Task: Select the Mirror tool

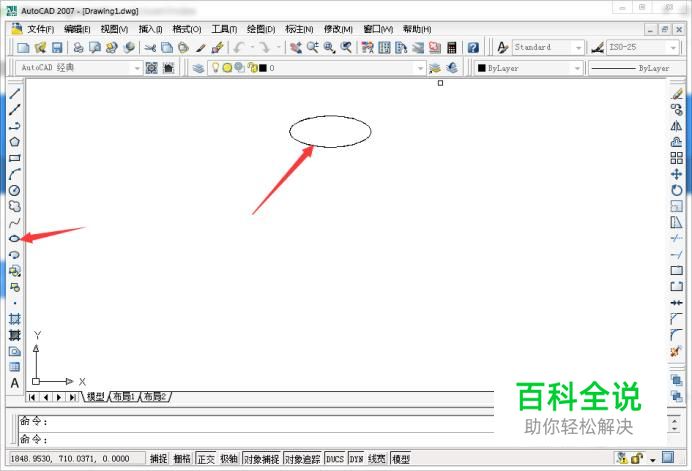Action: (677, 126)
